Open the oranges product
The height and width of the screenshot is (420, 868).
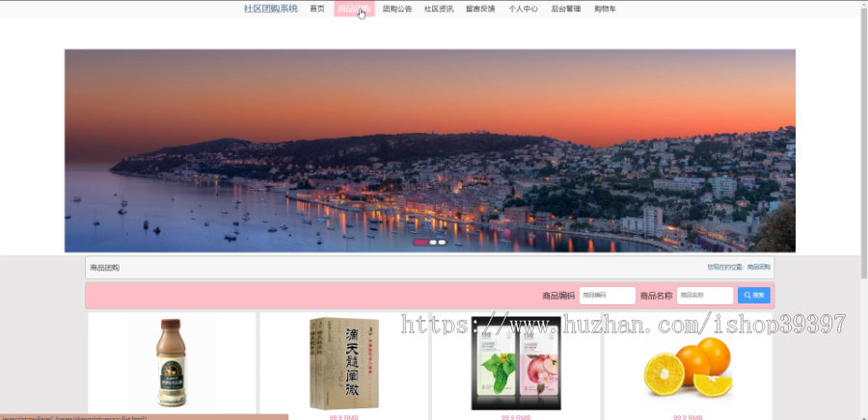coord(688,366)
